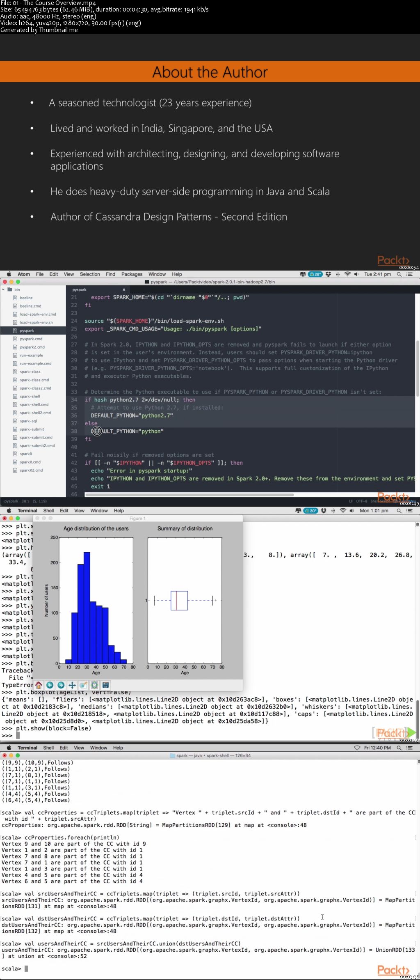Select Pan tool in Figure 1 toolbar
The width and height of the screenshot is (420, 980).
[x=72, y=685]
